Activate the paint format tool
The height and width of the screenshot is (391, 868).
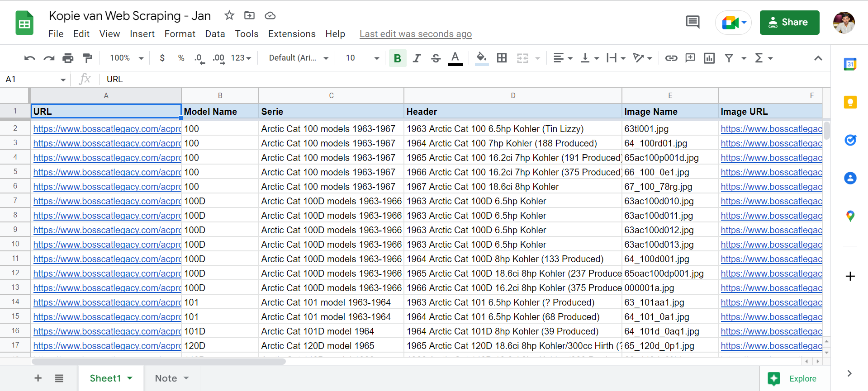click(87, 58)
